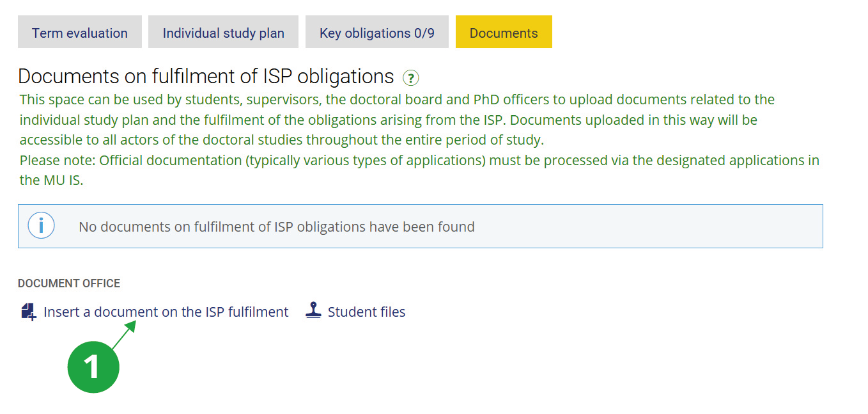Click the DOCUMENT OFFICE section label

69,283
